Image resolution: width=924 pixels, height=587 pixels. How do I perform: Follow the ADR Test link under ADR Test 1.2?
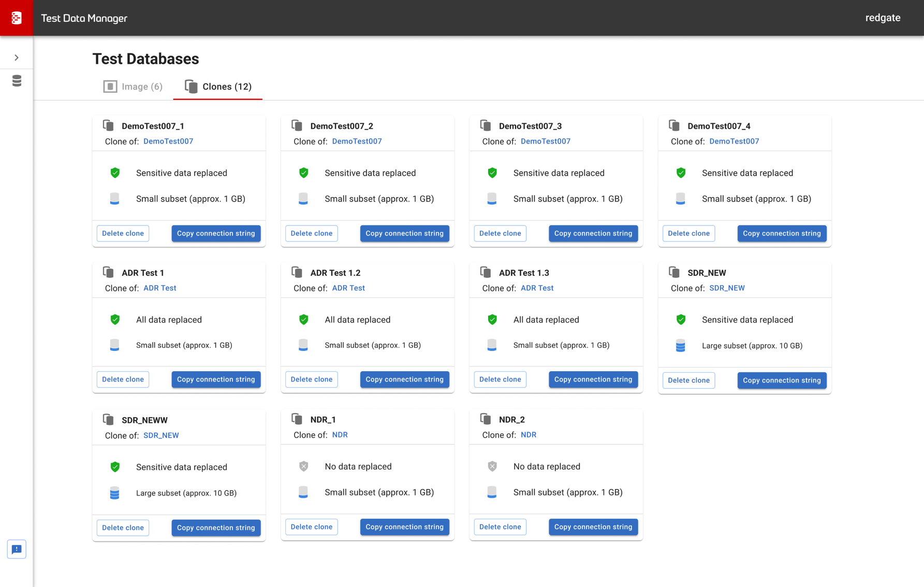pyautogui.click(x=348, y=288)
